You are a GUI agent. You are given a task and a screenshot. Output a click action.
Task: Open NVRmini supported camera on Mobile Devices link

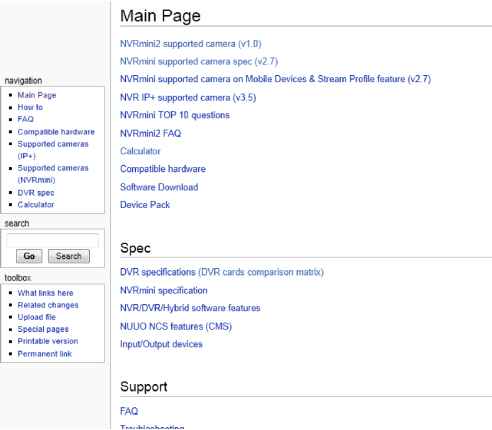tap(275, 79)
